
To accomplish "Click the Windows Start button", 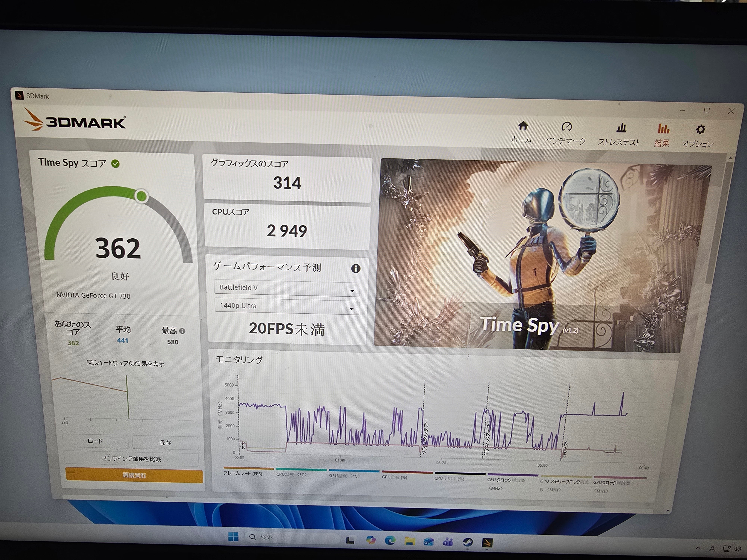I will coord(233,536).
